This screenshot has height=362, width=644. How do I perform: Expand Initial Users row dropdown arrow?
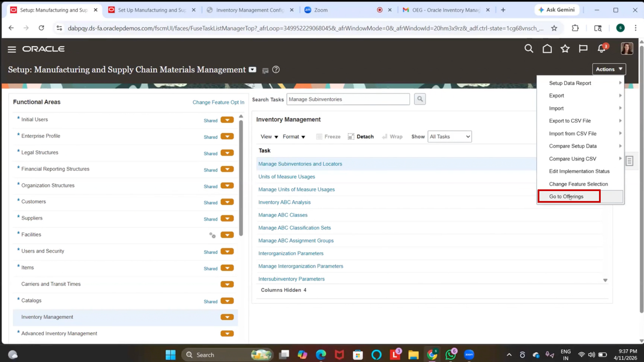[227, 120]
